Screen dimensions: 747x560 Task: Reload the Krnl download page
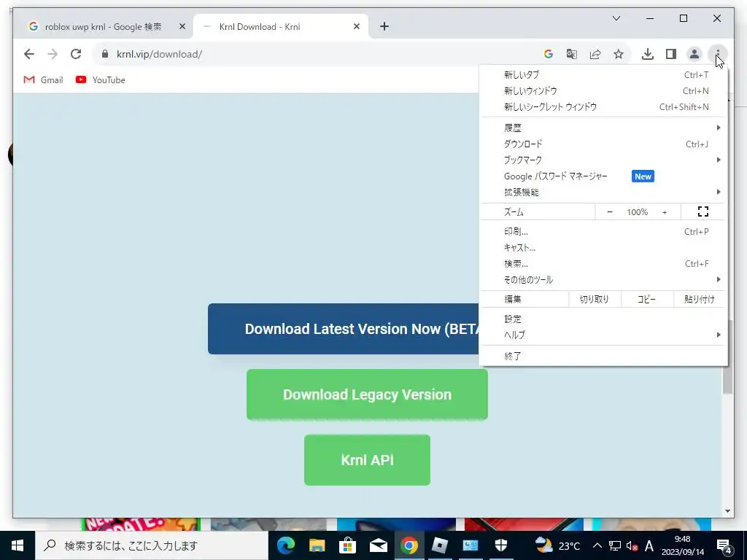pos(76,54)
